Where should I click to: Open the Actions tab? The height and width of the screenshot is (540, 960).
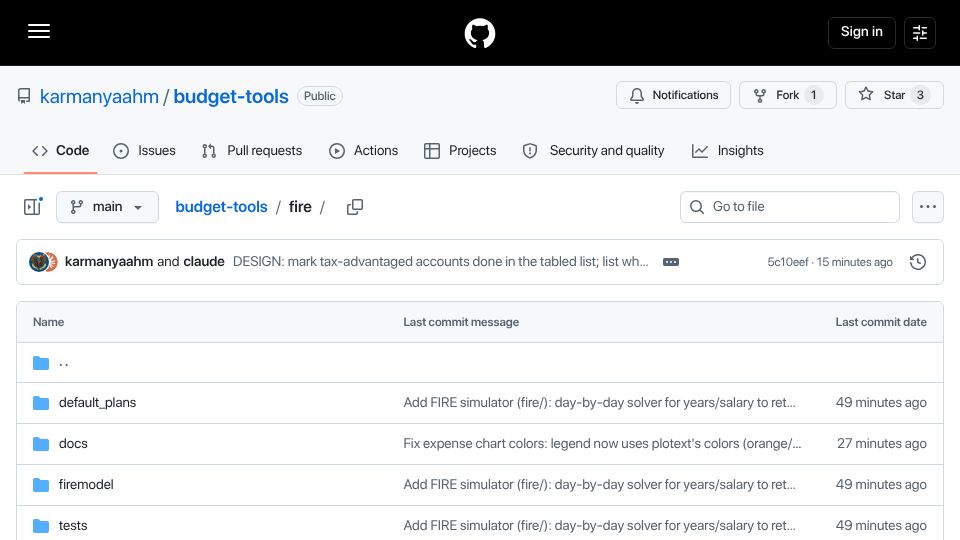point(364,151)
